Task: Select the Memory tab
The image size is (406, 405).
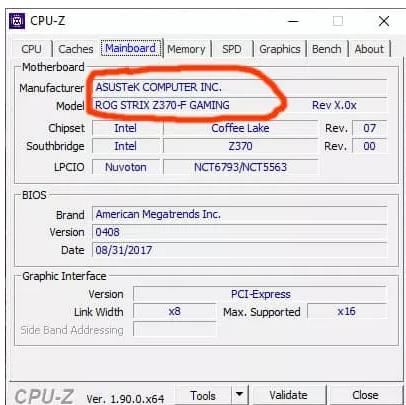Action: (186, 49)
